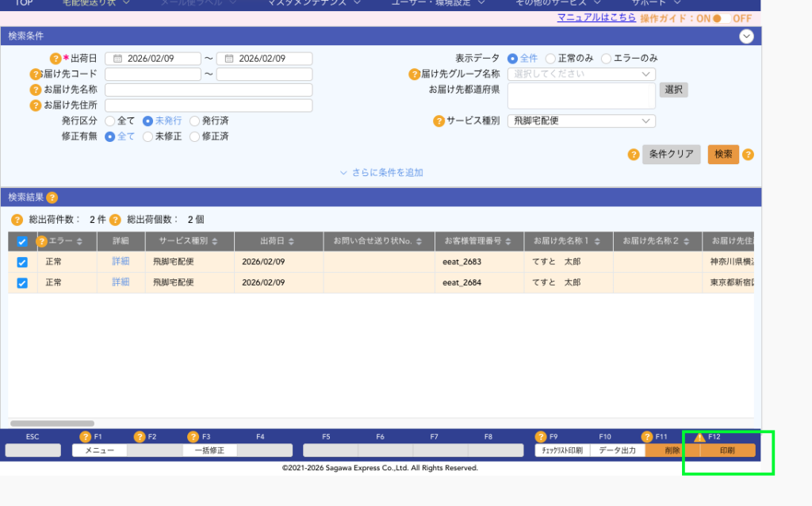Expand さらに条件を追加 section
This screenshot has height=506, width=812.
381,173
